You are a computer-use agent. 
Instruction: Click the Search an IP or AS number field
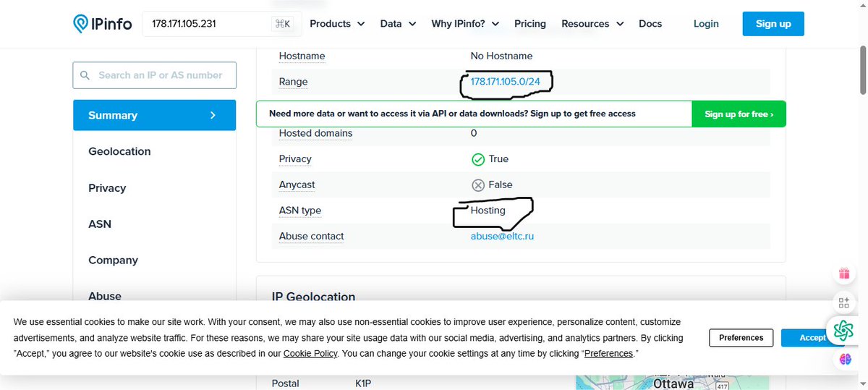pyautogui.click(x=154, y=75)
